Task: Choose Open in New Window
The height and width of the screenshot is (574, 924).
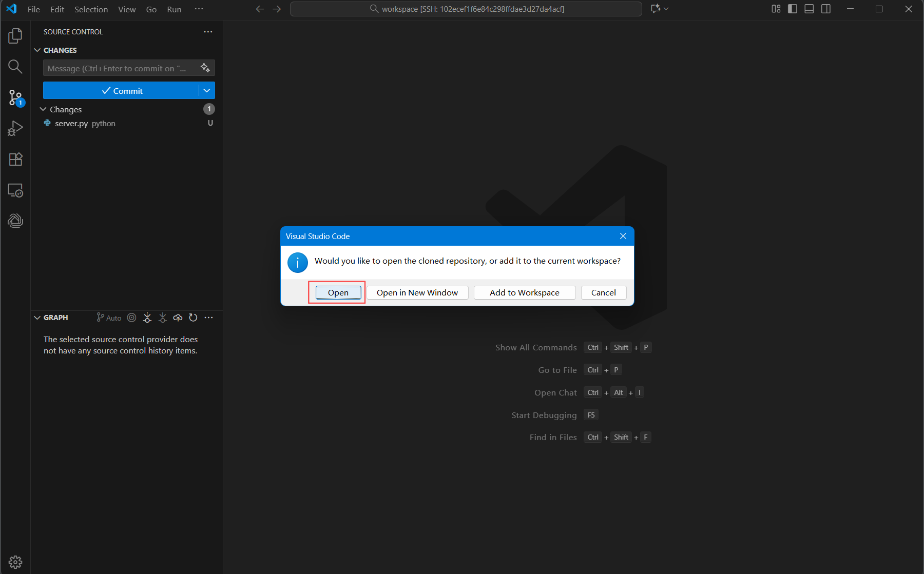Action: tap(417, 292)
